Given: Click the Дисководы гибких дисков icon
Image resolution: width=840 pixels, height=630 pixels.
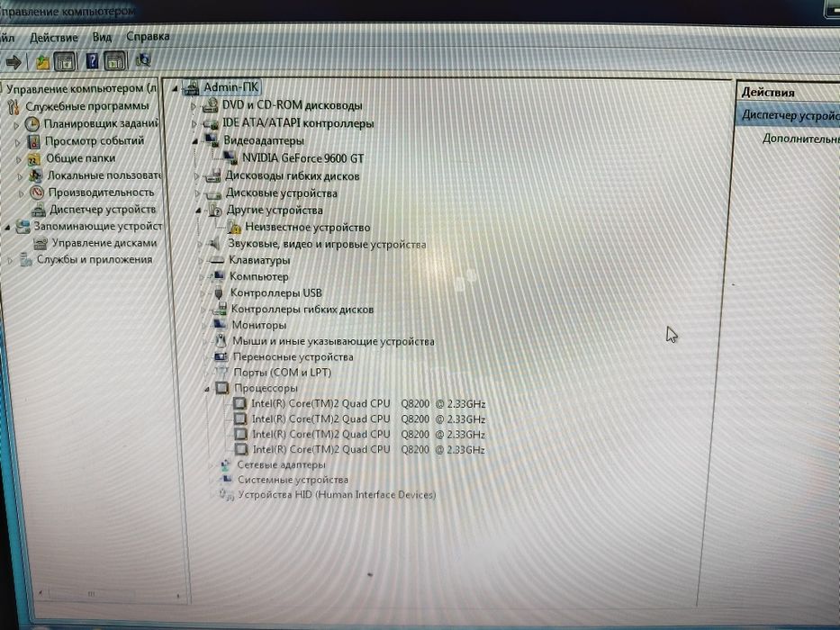Looking at the screenshot, I should click(x=213, y=175).
